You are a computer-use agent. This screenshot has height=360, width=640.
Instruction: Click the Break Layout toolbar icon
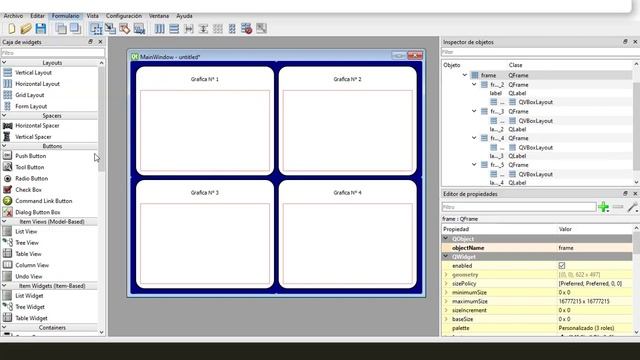[247, 29]
